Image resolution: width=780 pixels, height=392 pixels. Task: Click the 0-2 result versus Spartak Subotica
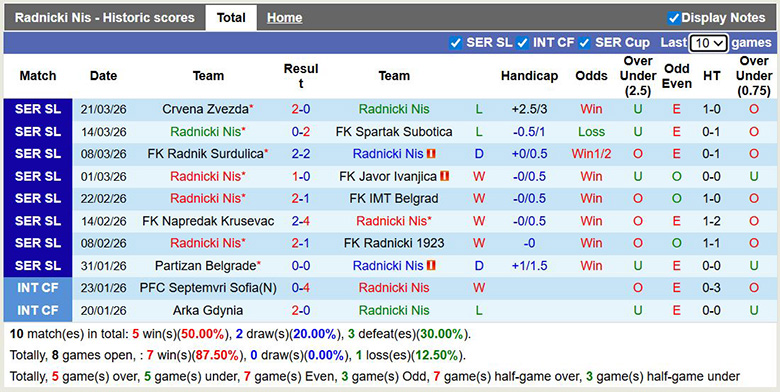point(300,132)
